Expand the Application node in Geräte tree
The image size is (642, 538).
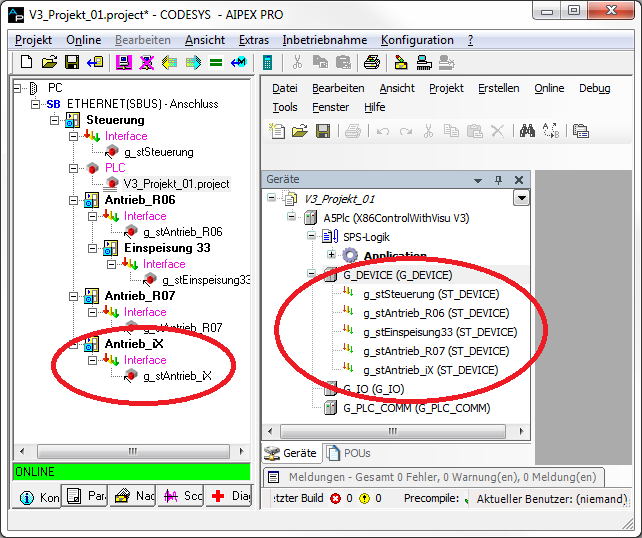[331, 254]
